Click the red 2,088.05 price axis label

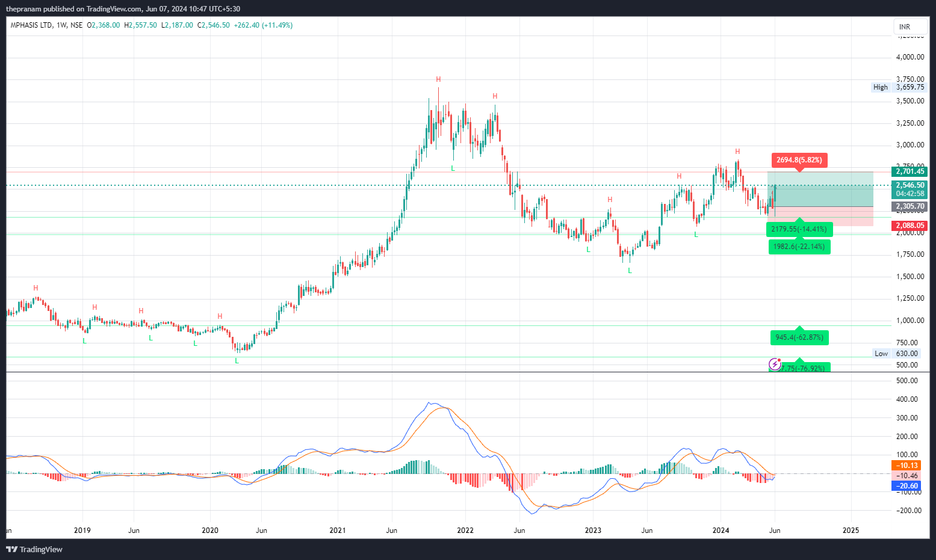pos(910,226)
